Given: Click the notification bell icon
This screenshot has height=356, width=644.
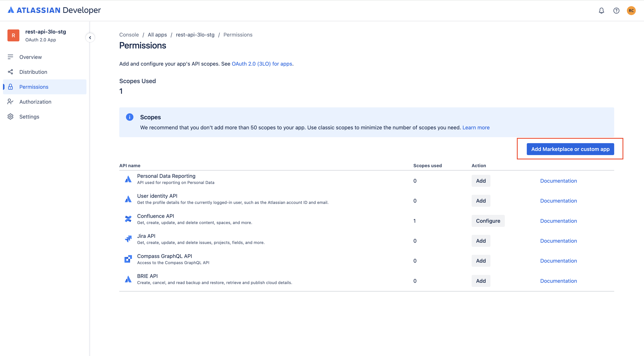Looking at the screenshot, I should click(x=602, y=10).
